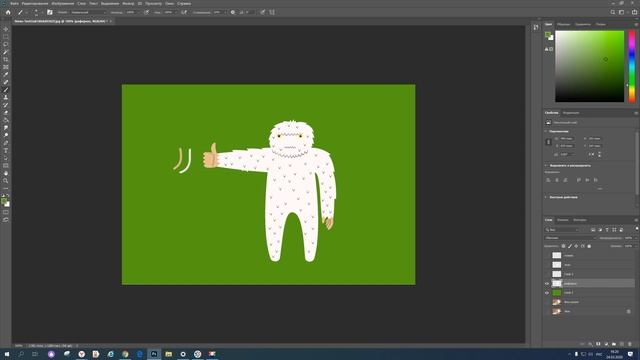The height and width of the screenshot is (360, 640).
Task: Toggle layer filtering switch on/off
Action: [x=636, y=229]
